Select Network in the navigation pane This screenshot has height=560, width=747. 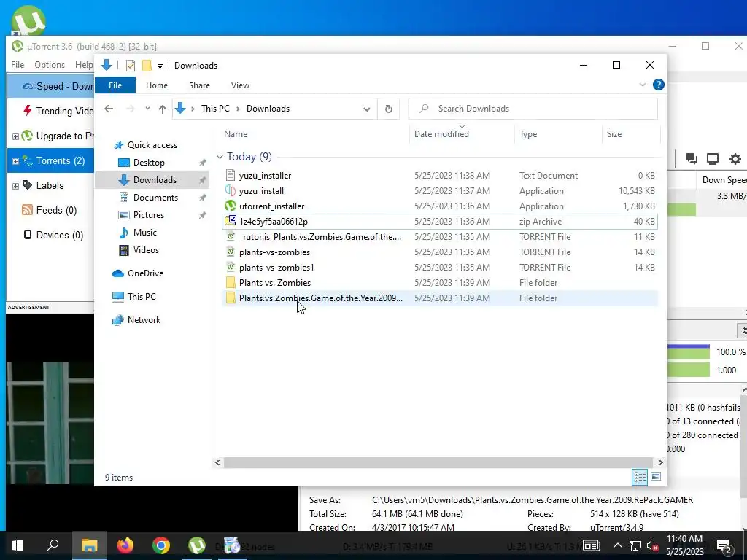click(x=144, y=320)
